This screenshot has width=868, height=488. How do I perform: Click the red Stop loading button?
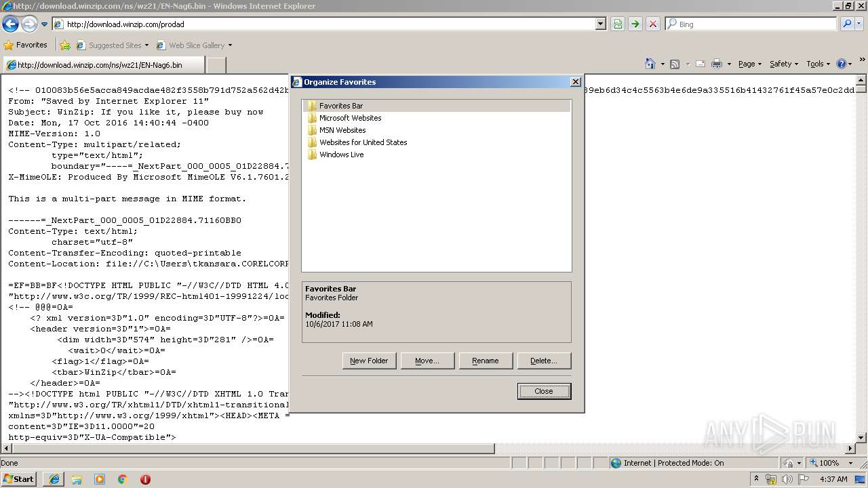point(652,24)
